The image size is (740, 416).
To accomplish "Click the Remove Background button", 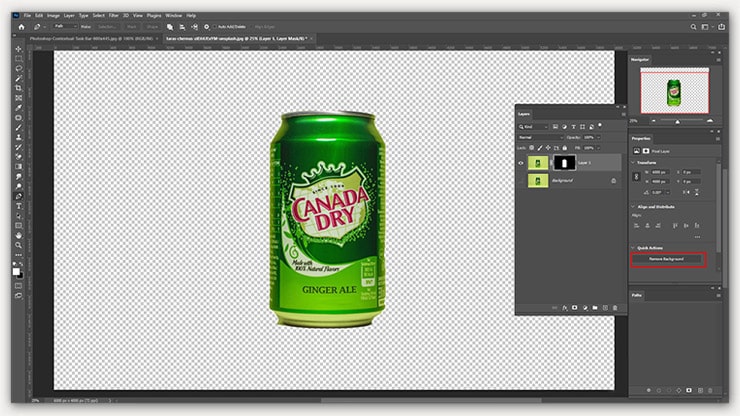I will 667,259.
